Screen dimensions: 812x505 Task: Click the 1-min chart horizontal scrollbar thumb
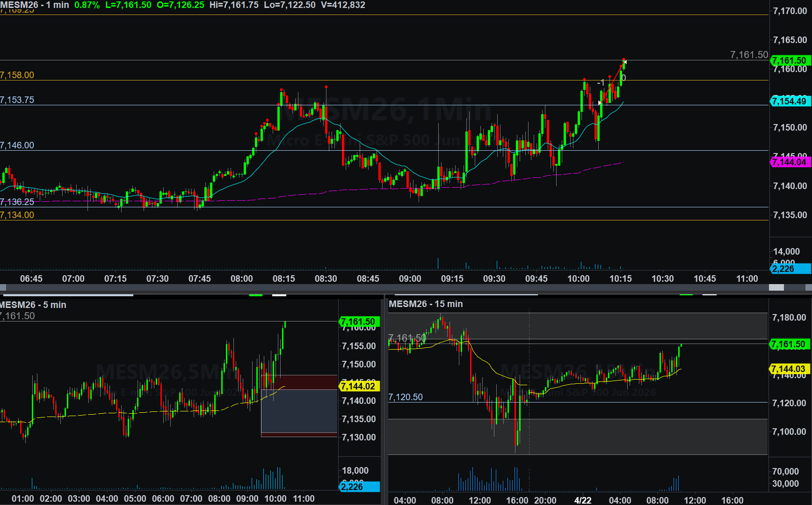point(776,287)
